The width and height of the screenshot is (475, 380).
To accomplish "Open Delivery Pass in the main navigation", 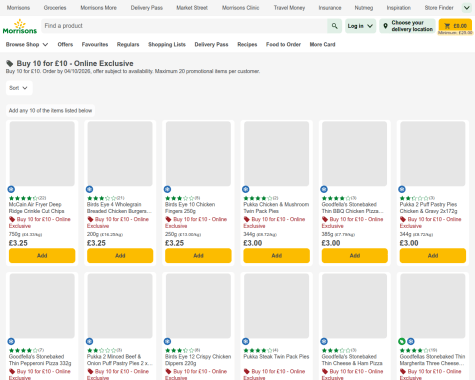I will point(211,44).
